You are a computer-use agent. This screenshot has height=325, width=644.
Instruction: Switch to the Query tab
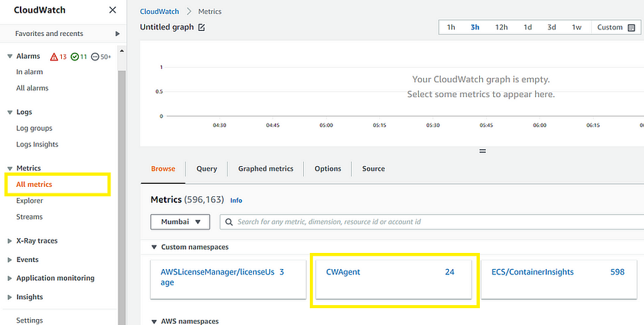[x=207, y=168]
